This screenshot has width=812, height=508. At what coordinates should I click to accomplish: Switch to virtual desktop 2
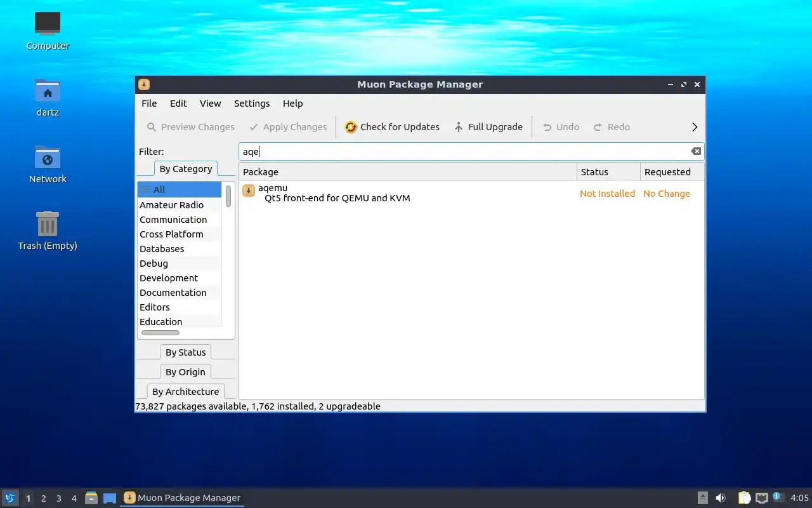pos(44,498)
